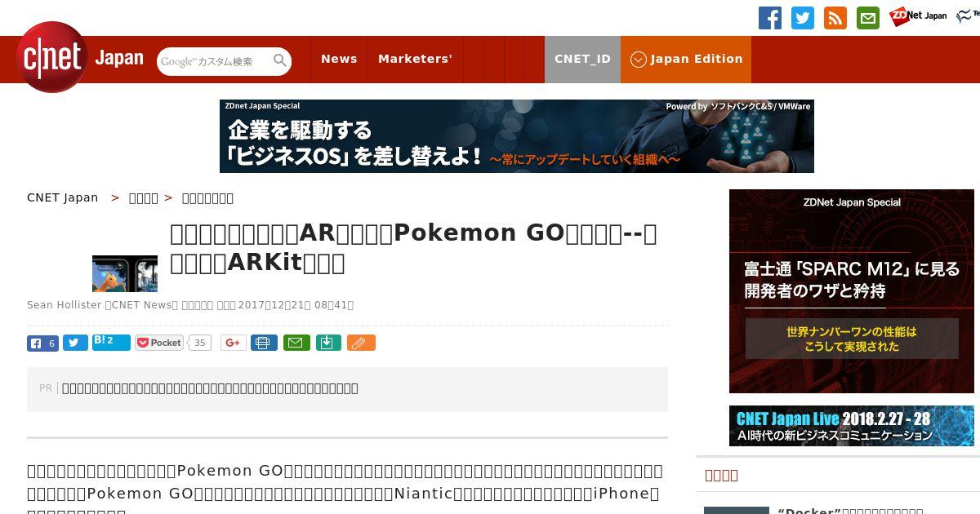
Task: Expand the Japan Edition dropdown
Action: tap(686, 59)
